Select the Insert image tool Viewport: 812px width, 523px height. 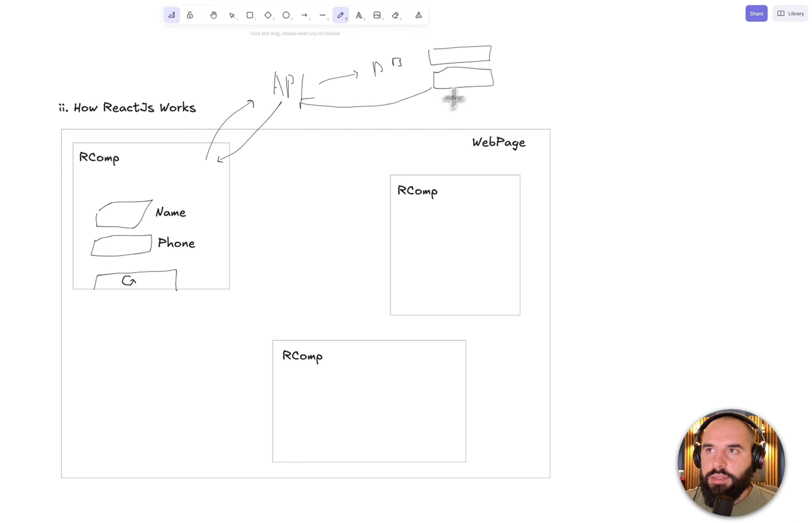click(x=377, y=15)
